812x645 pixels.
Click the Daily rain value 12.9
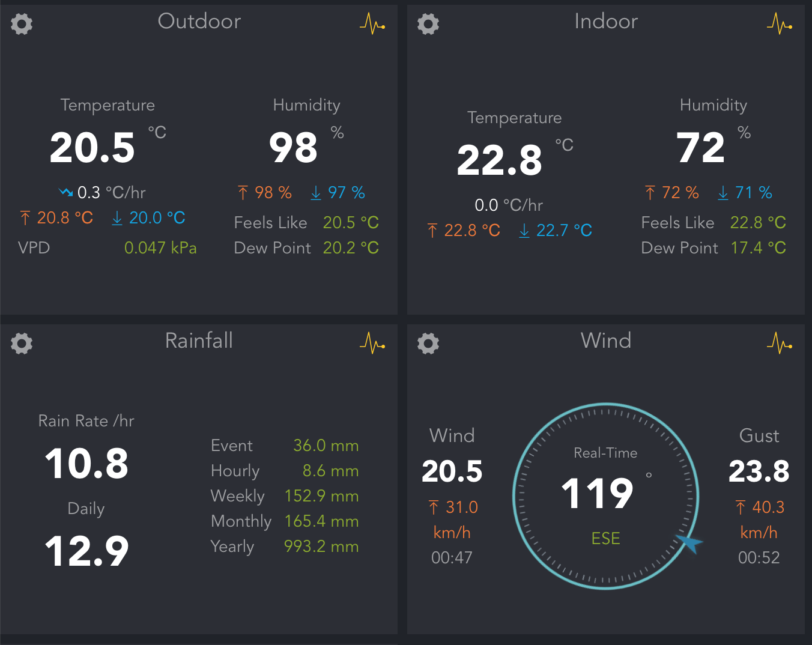coord(86,550)
